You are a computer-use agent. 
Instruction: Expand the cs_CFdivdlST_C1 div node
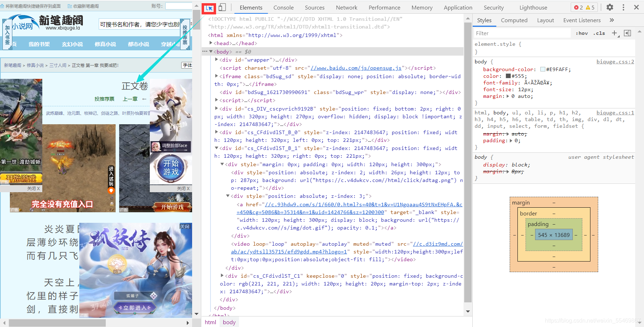click(x=222, y=276)
